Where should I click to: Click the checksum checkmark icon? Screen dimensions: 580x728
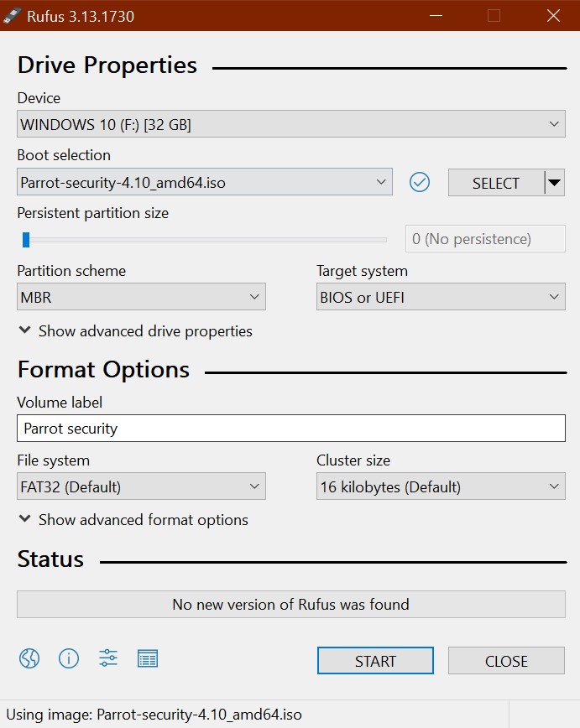pyautogui.click(x=419, y=182)
